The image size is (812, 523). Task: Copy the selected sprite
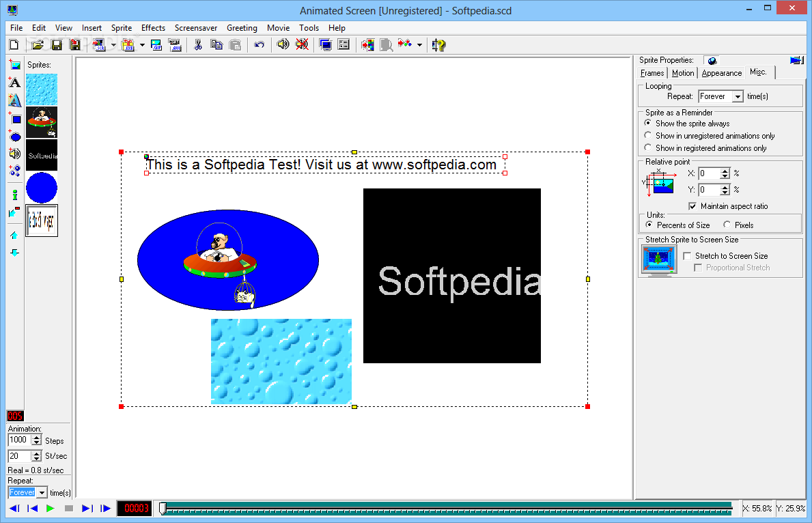(x=216, y=45)
